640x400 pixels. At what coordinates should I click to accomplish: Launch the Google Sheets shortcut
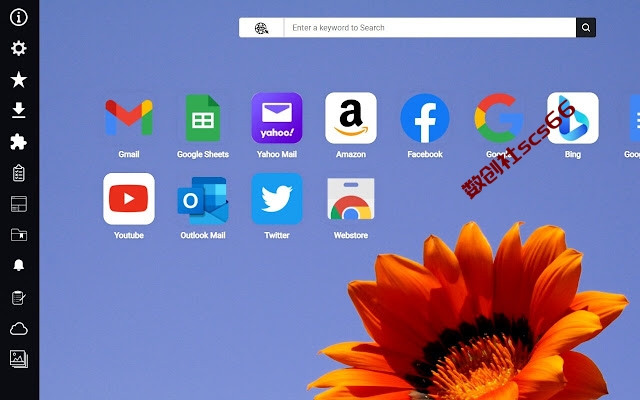[203, 118]
